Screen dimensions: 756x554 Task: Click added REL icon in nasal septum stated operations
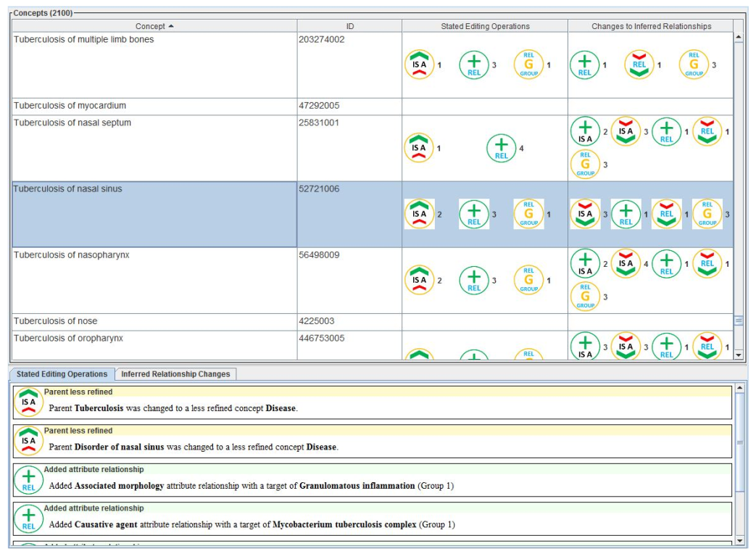point(501,148)
